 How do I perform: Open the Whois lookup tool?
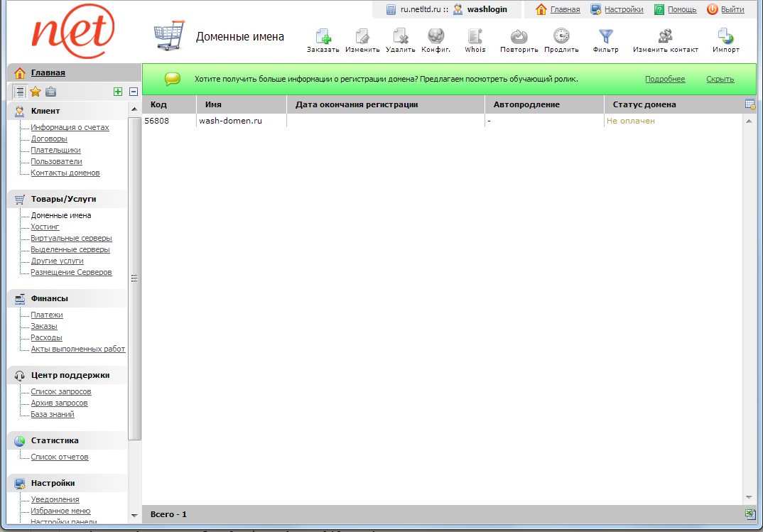(475, 37)
